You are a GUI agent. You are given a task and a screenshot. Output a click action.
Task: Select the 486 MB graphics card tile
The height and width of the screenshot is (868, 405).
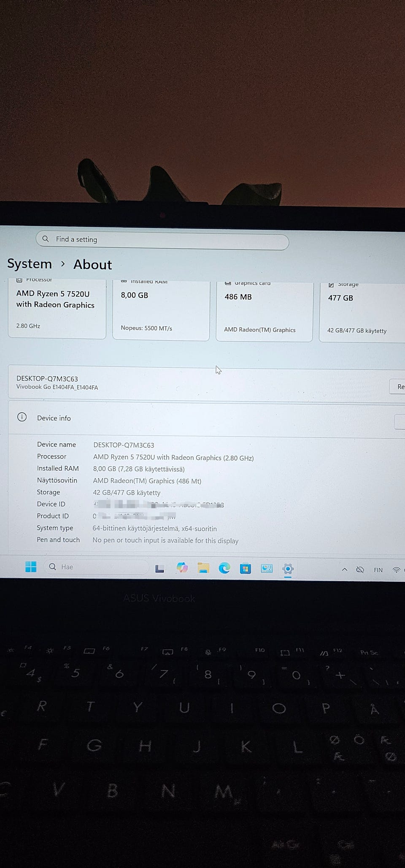click(x=265, y=311)
